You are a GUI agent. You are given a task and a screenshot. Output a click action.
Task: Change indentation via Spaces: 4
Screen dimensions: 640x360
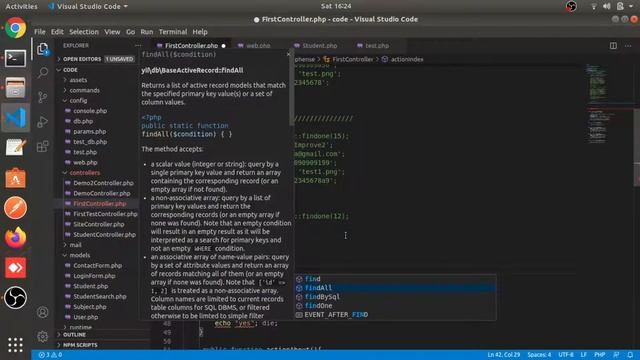coord(539,355)
